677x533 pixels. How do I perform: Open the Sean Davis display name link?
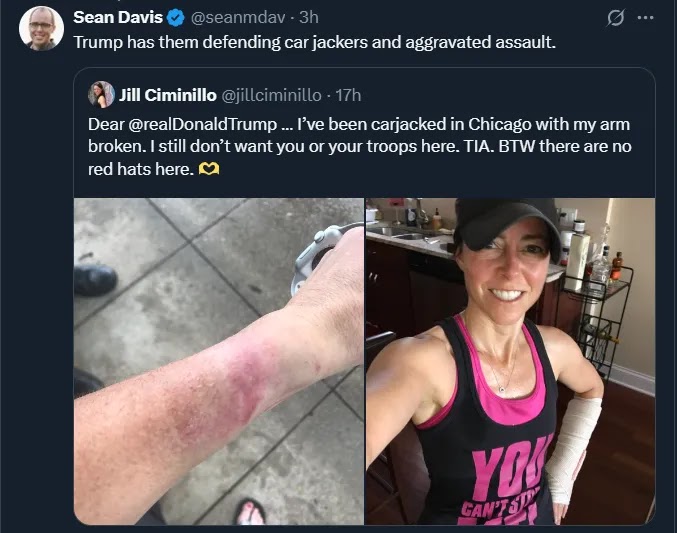(x=118, y=17)
